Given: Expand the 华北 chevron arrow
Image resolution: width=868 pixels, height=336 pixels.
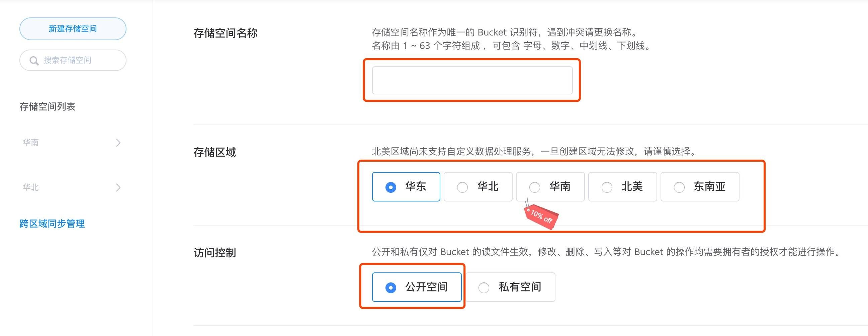Looking at the screenshot, I should (118, 187).
